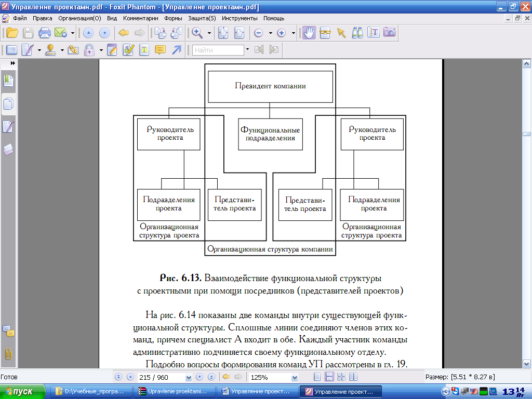Select the blue Arrow drawing tool

coord(177,50)
